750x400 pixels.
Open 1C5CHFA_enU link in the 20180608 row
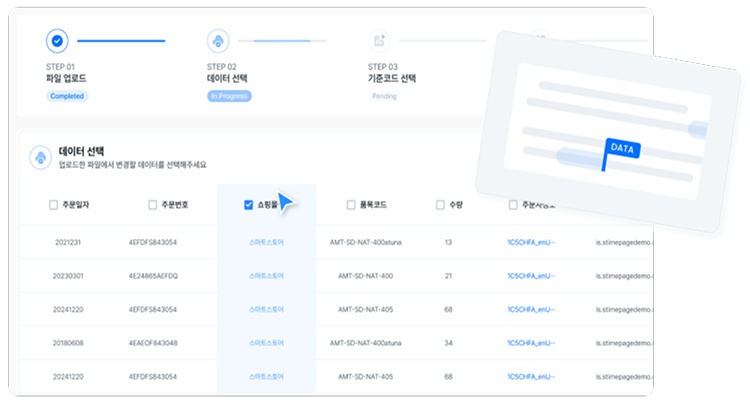click(531, 343)
